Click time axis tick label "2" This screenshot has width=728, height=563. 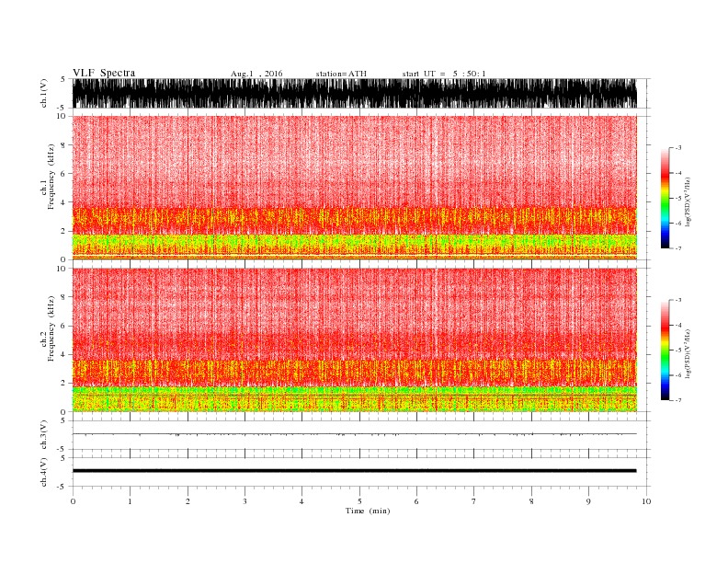[188, 501]
